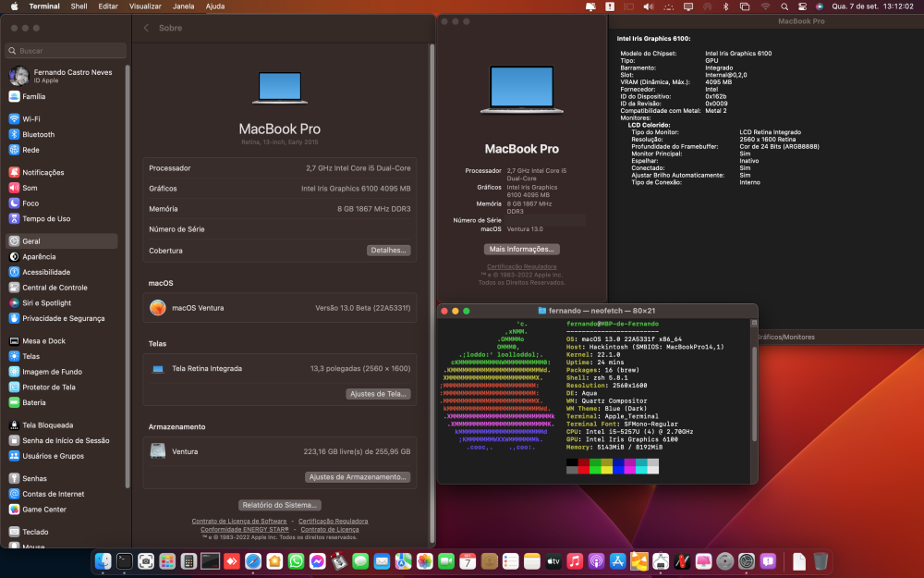Open Imagem de Fundo settings

[x=62, y=372]
